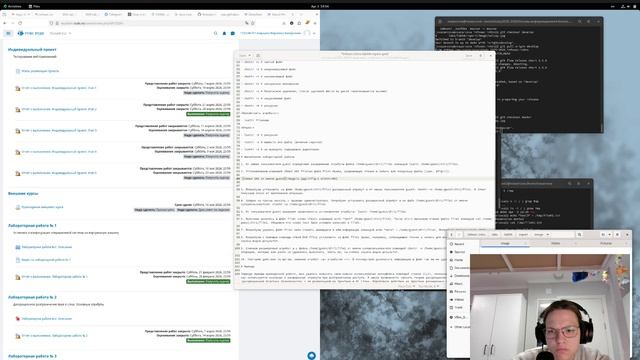The width and height of the screenshot is (640, 360).
Task: Select Documents in the file manager sidebar
Action: (459, 268)
